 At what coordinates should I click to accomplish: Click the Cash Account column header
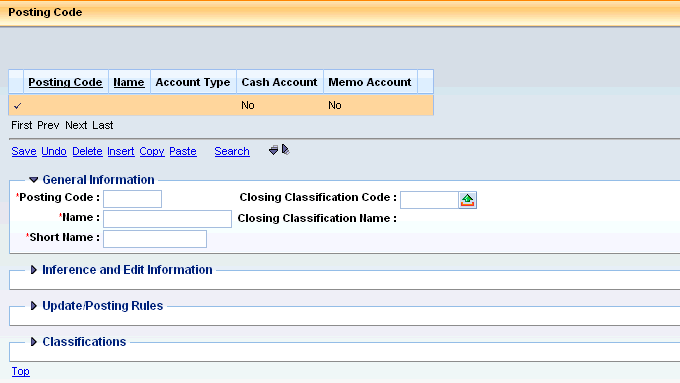(280, 82)
